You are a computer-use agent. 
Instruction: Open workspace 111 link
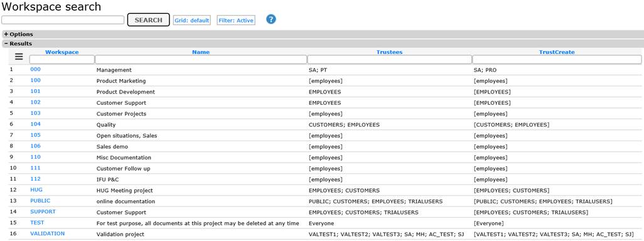click(x=35, y=168)
